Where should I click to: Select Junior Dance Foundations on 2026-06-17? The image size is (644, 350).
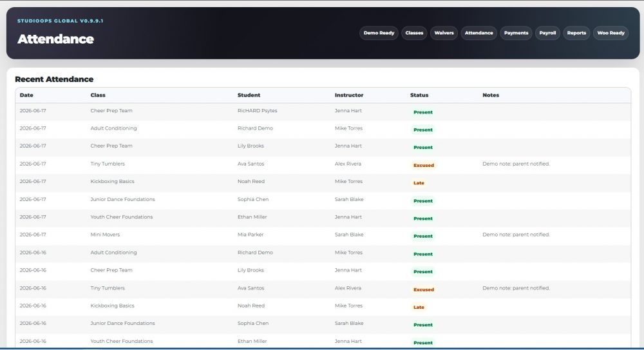click(x=122, y=199)
